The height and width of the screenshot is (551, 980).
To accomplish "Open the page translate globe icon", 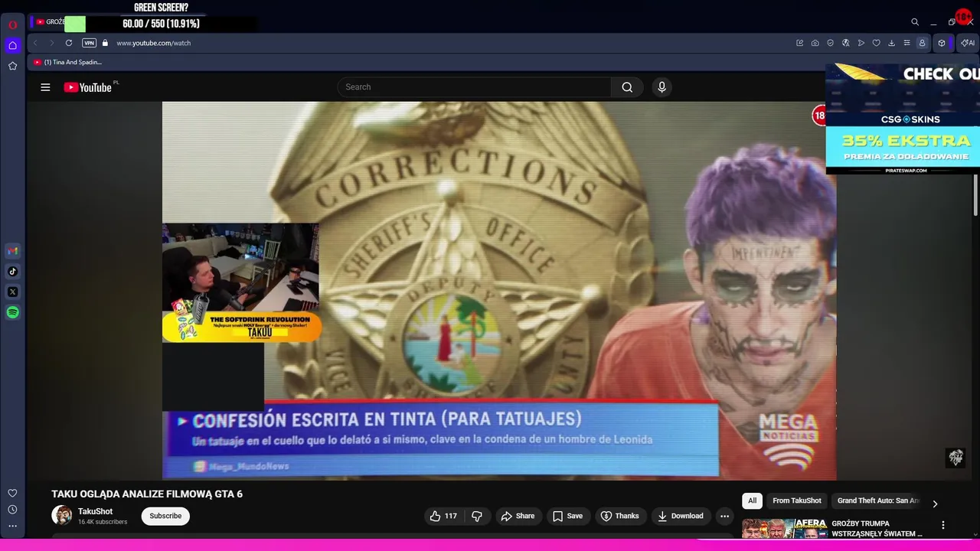I will [x=845, y=43].
